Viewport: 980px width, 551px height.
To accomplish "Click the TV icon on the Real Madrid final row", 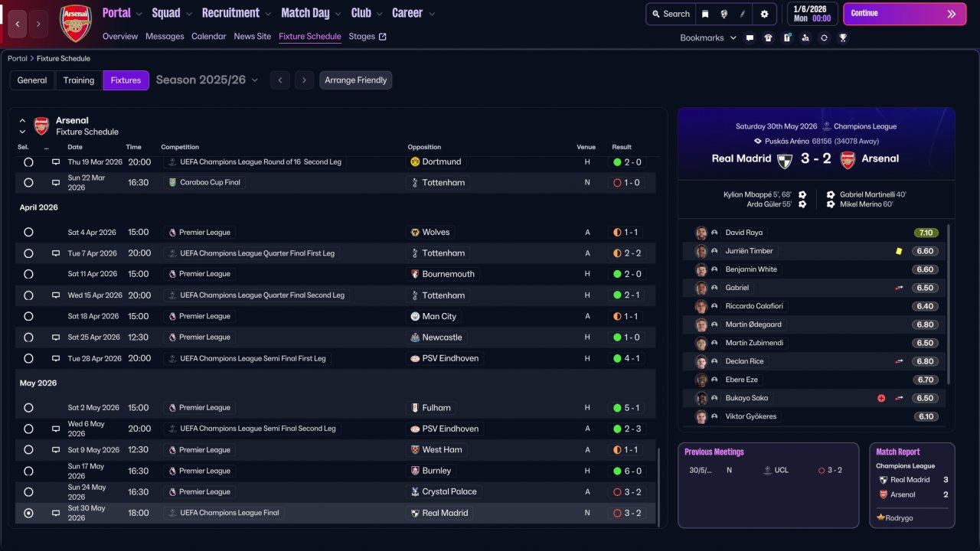I will pyautogui.click(x=56, y=514).
